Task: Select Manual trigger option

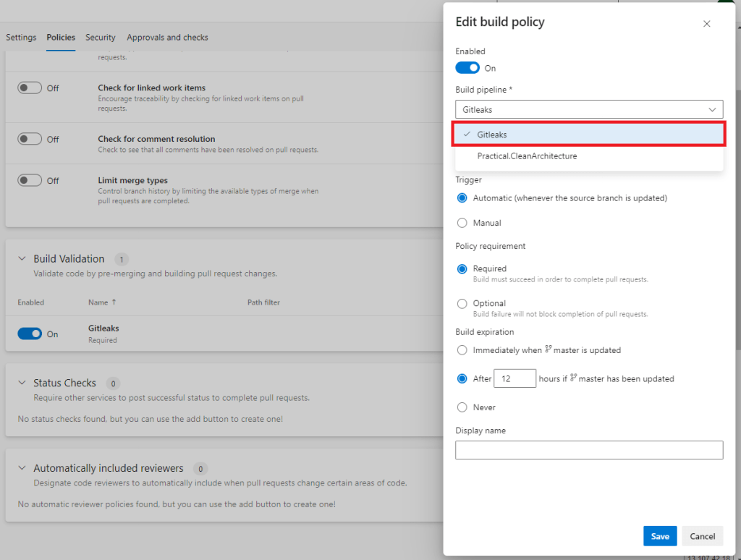Action: (462, 223)
